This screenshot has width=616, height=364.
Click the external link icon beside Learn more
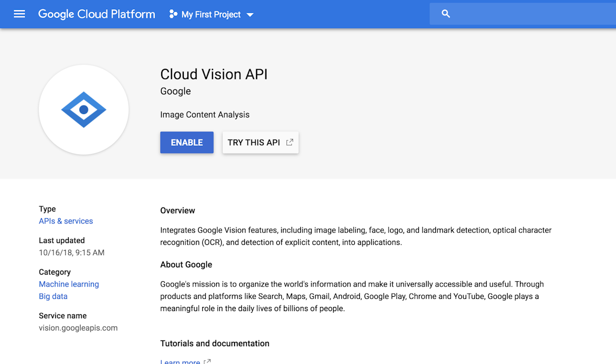207,361
